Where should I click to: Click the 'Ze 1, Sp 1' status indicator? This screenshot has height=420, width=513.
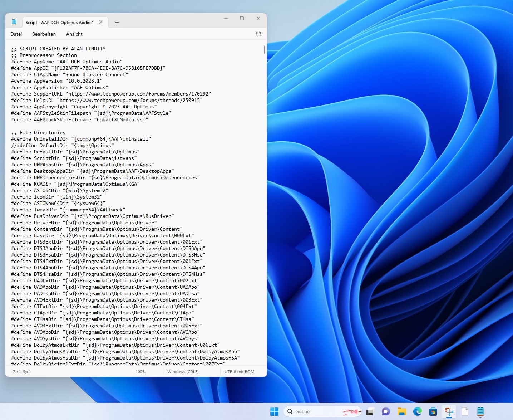pyautogui.click(x=22, y=372)
